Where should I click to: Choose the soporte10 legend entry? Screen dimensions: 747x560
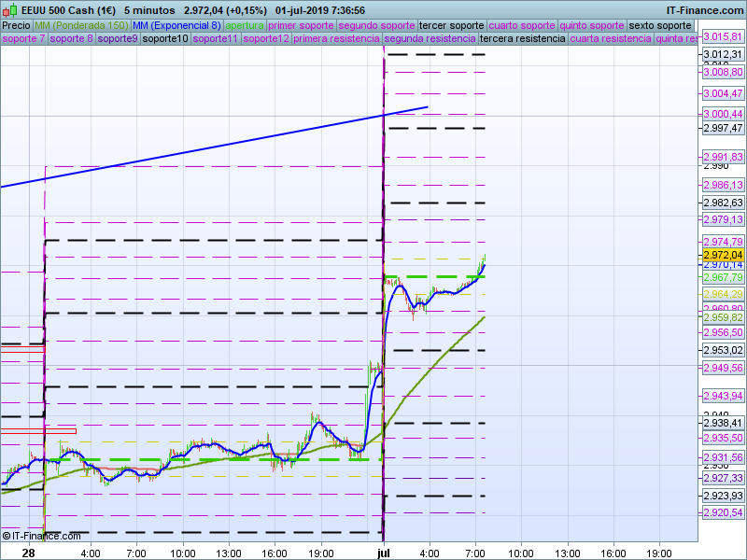click(165, 39)
